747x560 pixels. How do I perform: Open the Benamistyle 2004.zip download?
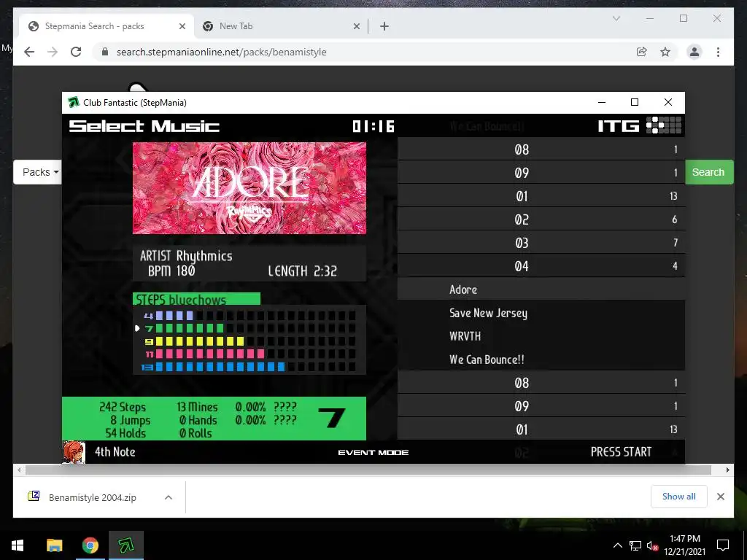pyautogui.click(x=93, y=497)
